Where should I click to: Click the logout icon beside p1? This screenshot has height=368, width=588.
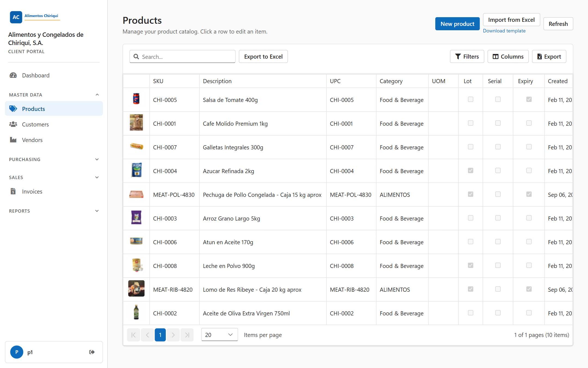pos(92,352)
